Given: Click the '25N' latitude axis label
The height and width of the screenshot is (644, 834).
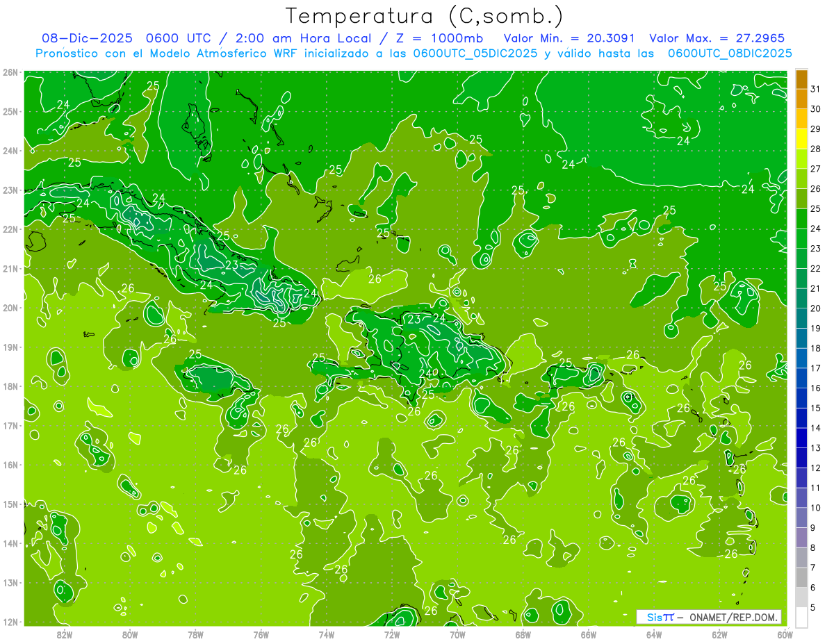Looking at the screenshot, I should [x=10, y=111].
